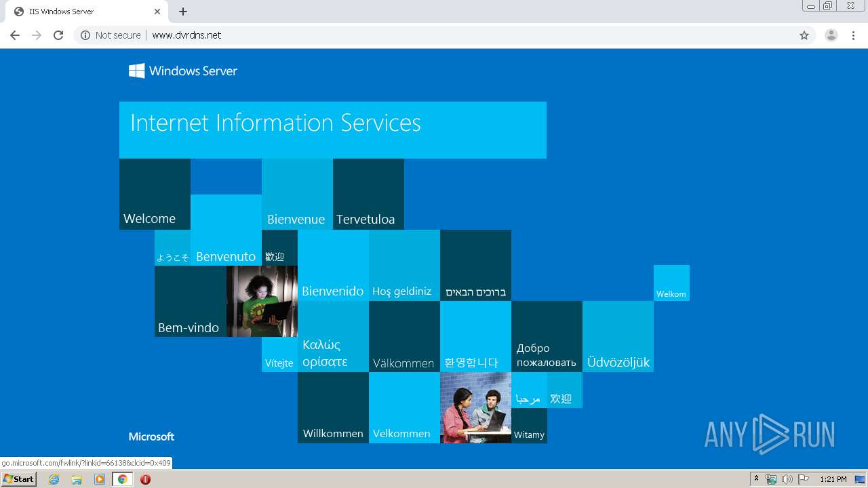Click the Vítejte tile

coord(279,354)
